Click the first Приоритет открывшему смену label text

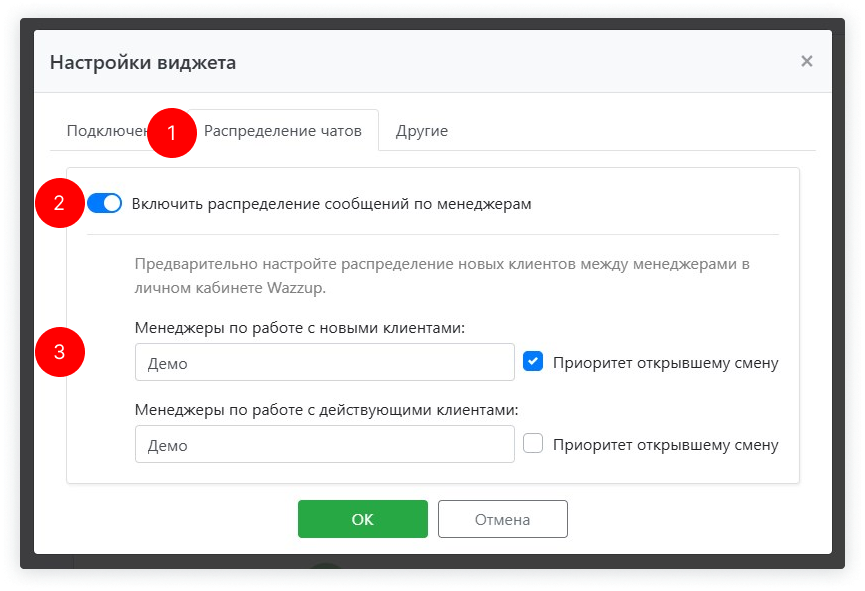pos(665,363)
